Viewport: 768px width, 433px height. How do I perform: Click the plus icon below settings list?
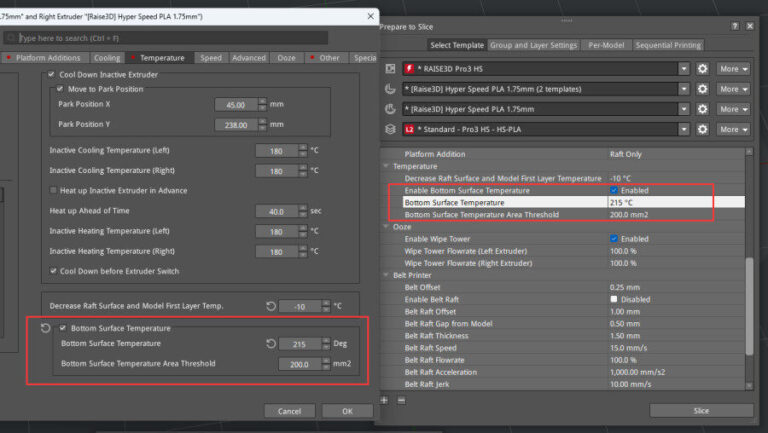(x=384, y=400)
